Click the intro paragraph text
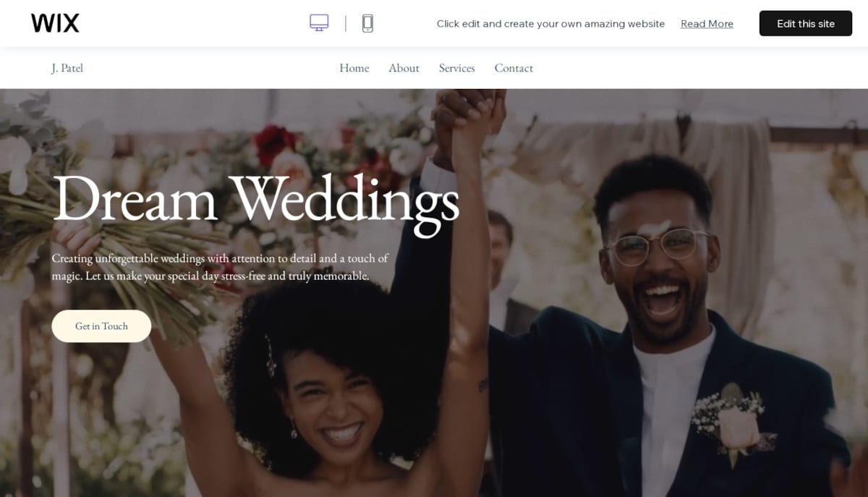This screenshot has height=497, width=868. coord(219,267)
